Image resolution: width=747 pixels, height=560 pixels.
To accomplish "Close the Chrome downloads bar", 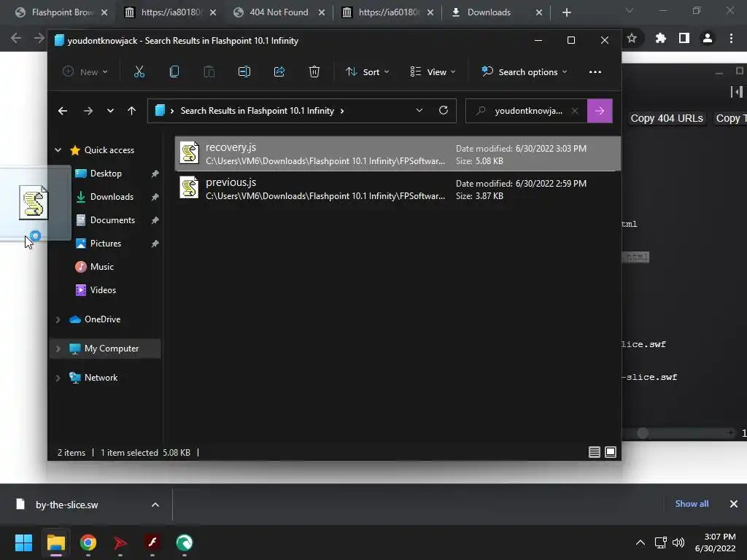I will pos(734,504).
